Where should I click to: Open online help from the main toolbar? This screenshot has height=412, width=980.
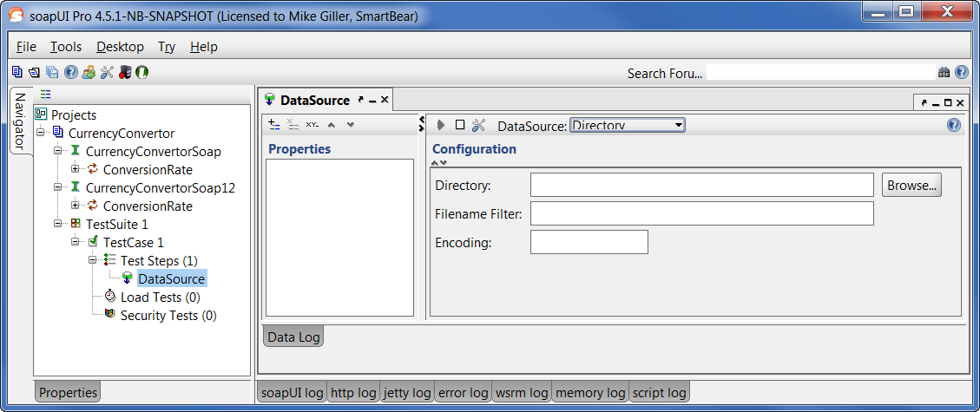pos(70,72)
